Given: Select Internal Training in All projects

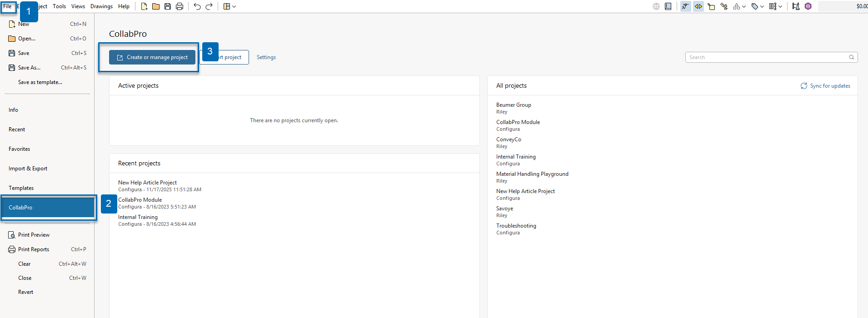Looking at the screenshot, I should click(516, 160).
